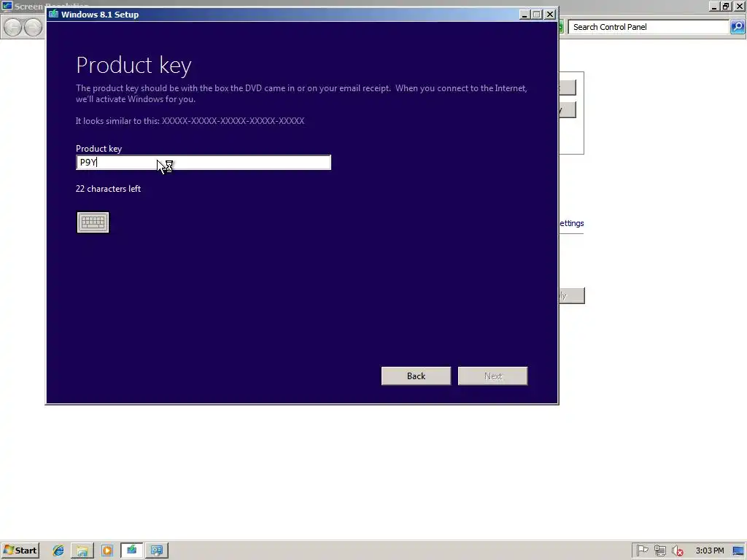Click the Control Panel search magnifier icon
Image resolution: width=747 pixels, height=560 pixels.
[737, 27]
